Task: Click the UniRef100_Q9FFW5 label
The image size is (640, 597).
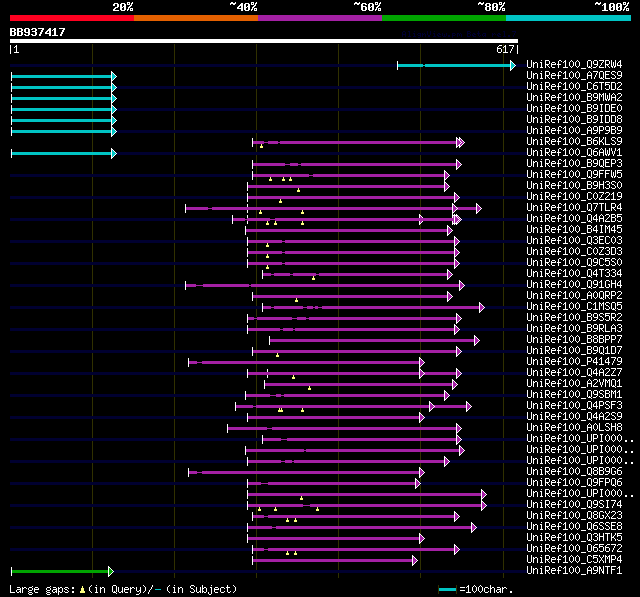Action: tap(574, 175)
